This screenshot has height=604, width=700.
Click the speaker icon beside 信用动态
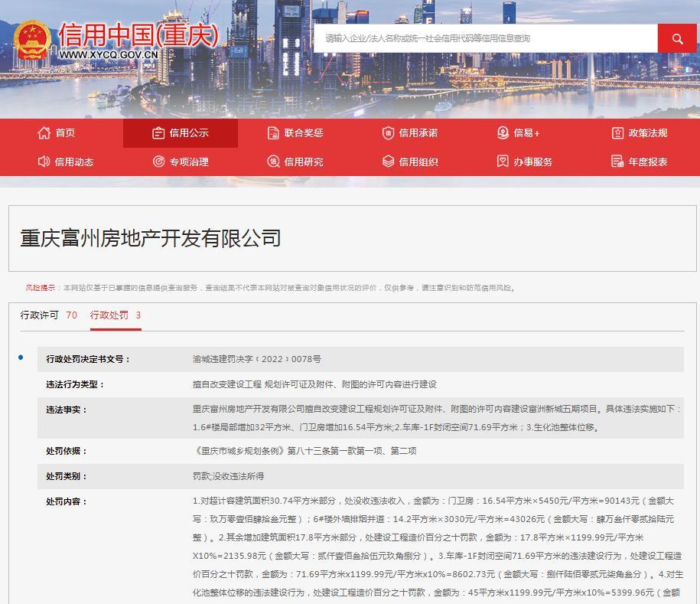(x=44, y=162)
